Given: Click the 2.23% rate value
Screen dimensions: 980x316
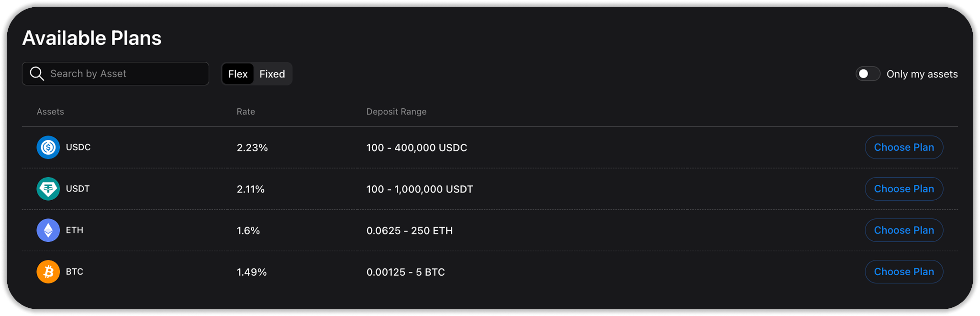Looking at the screenshot, I should pos(252,148).
